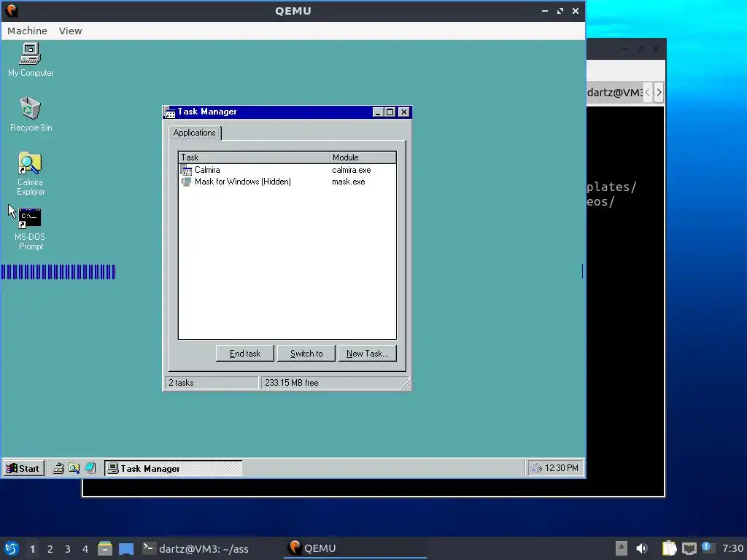The height and width of the screenshot is (560, 747).
Task: Launch the folder-with-magnifier quick launch icon
Action: tap(74, 469)
